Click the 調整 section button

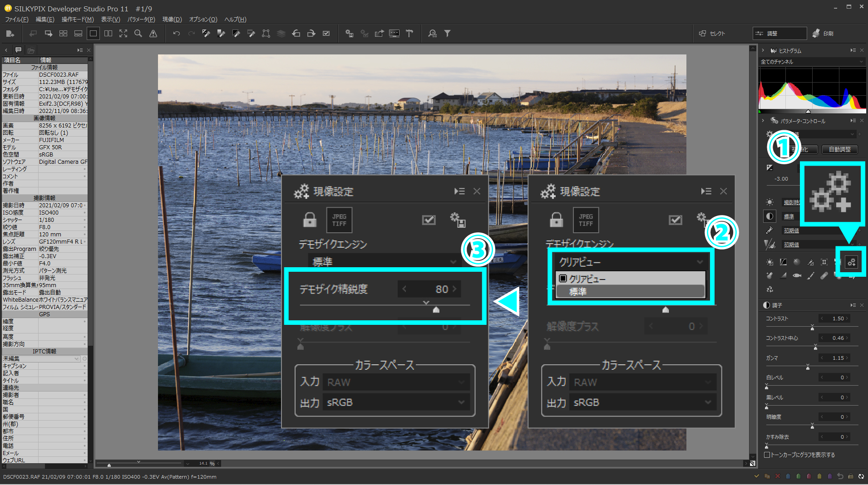point(779,34)
